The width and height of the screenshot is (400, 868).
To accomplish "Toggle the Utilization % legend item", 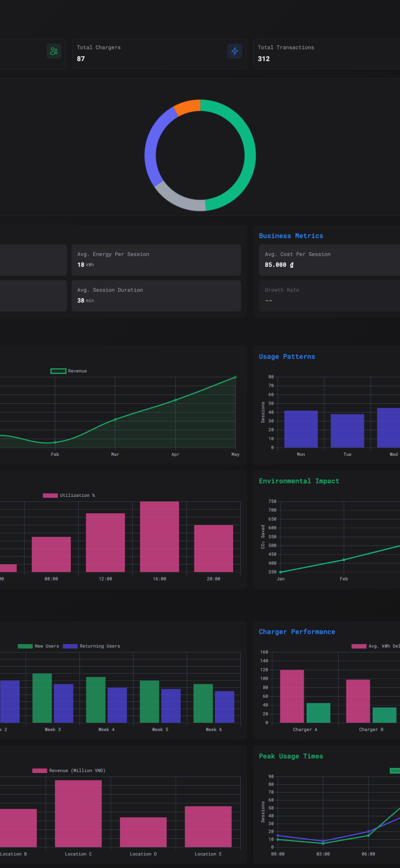I will 69,495.
